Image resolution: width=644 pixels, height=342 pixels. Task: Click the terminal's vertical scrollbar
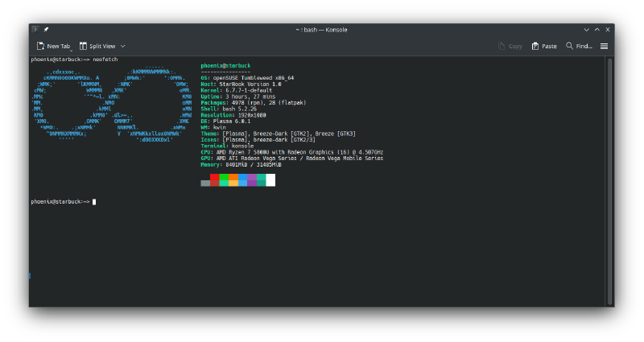tap(609, 161)
